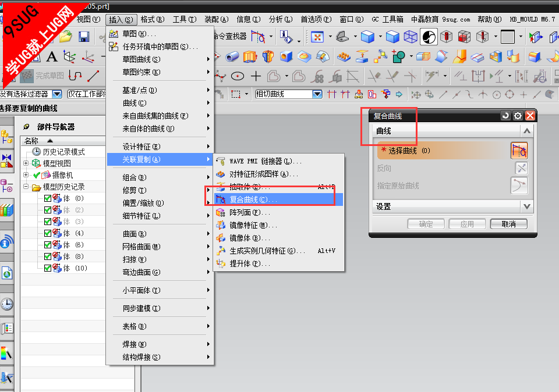This screenshot has width=559, height=392.
Task: Open the reuse library books sidebar icon
Action: click(x=7, y=210)
